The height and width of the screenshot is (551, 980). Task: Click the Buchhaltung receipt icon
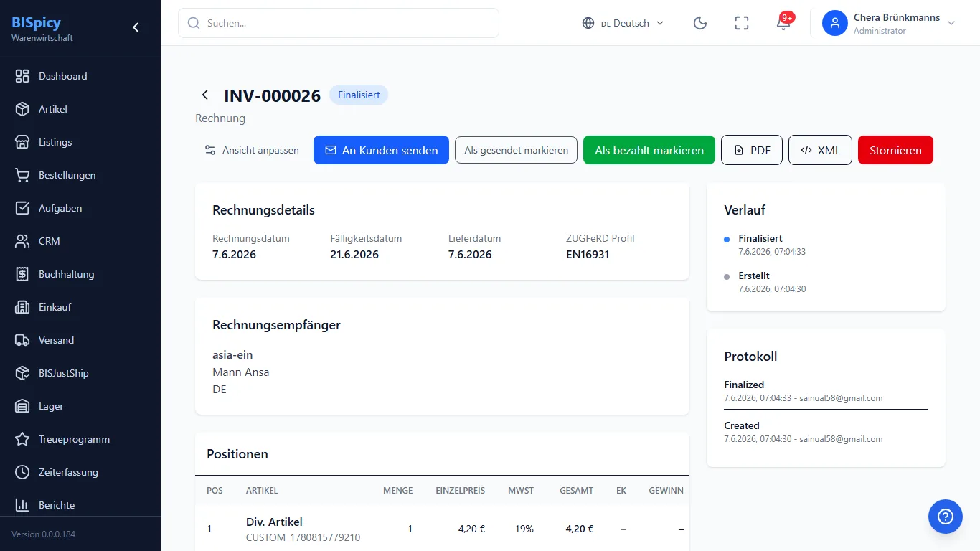click(x=22, y=274)
